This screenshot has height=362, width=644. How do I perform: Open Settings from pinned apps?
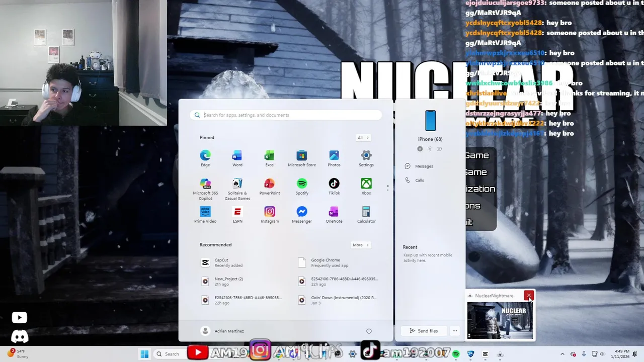tap(366, 158)
